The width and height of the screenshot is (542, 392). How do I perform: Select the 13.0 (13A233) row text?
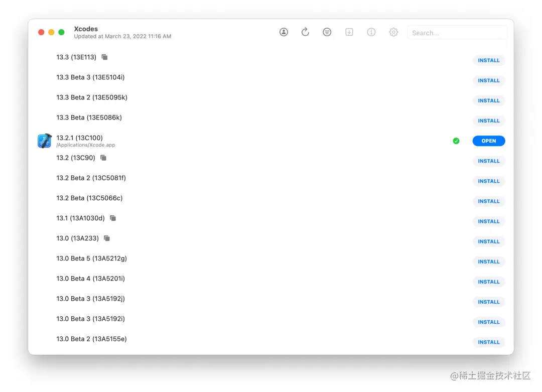pyautogui.click(x=78, y=238)
